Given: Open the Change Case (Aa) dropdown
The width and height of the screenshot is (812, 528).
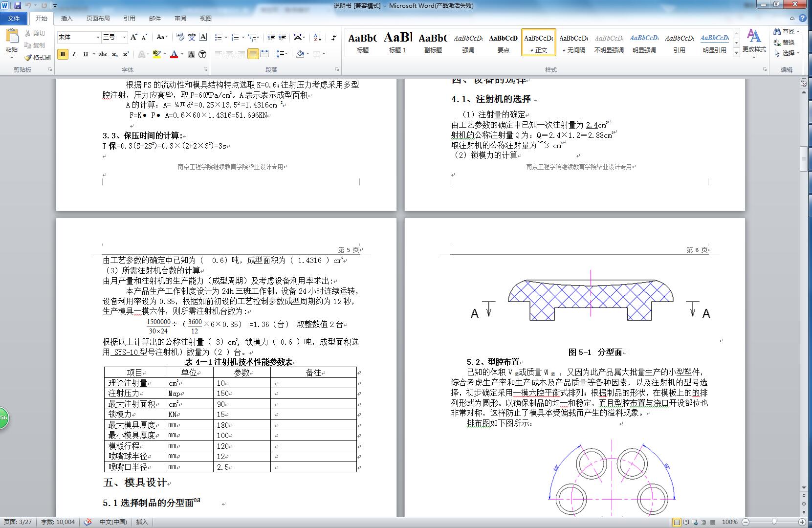Looking at the screenshot, I should pyautogui.click(x=162, y=37).
